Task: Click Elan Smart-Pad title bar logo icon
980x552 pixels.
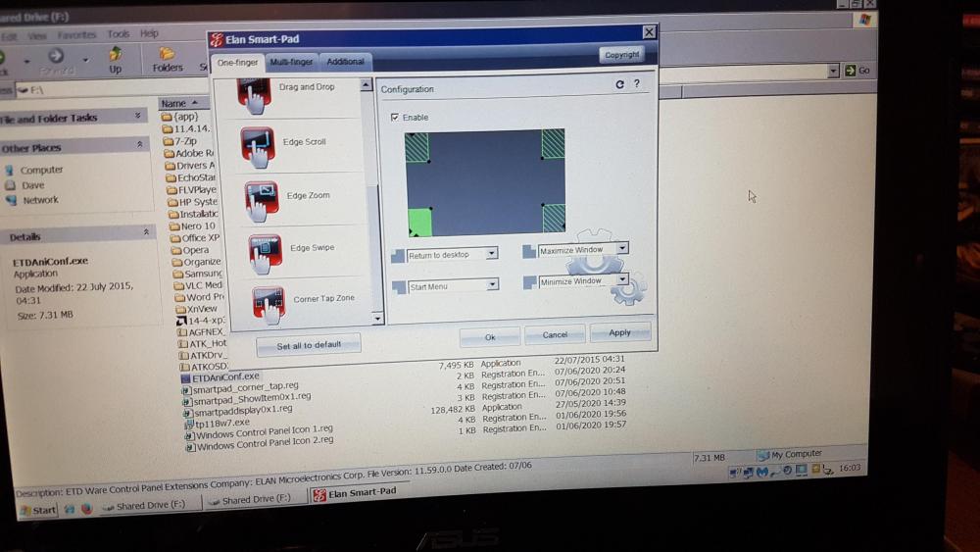Action: pyautogui.click(x=217, y=39)
